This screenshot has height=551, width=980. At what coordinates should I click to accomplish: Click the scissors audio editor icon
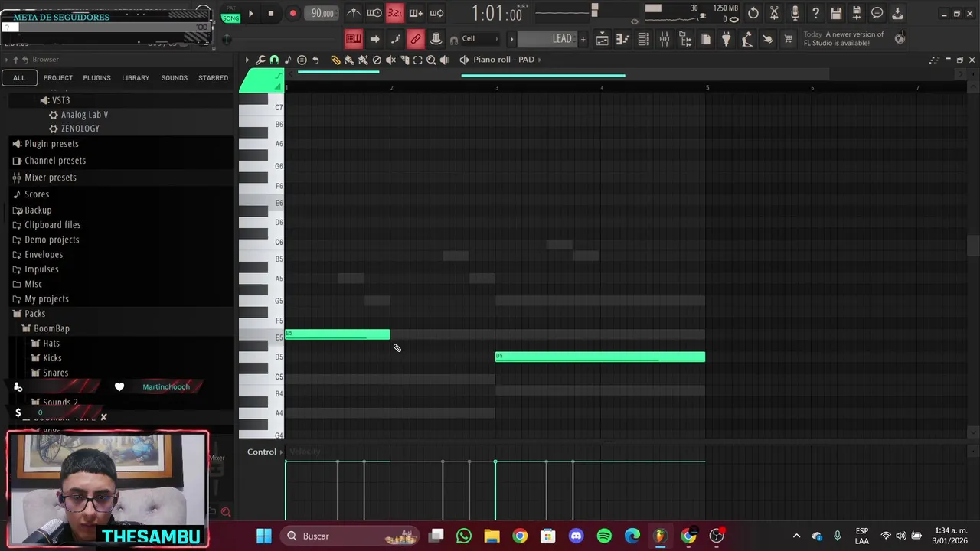774,13
